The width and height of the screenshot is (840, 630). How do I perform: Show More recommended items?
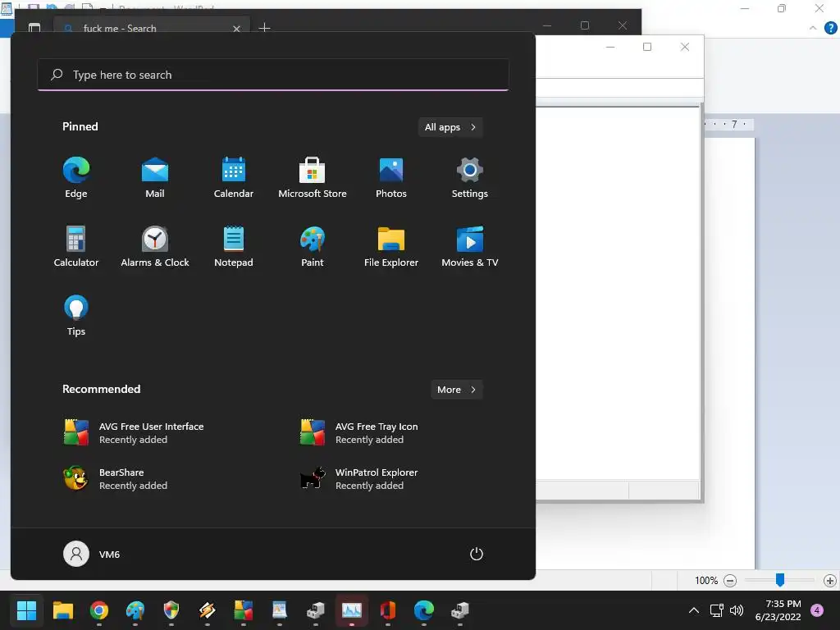pyautogui.click(x=456, y=390)
